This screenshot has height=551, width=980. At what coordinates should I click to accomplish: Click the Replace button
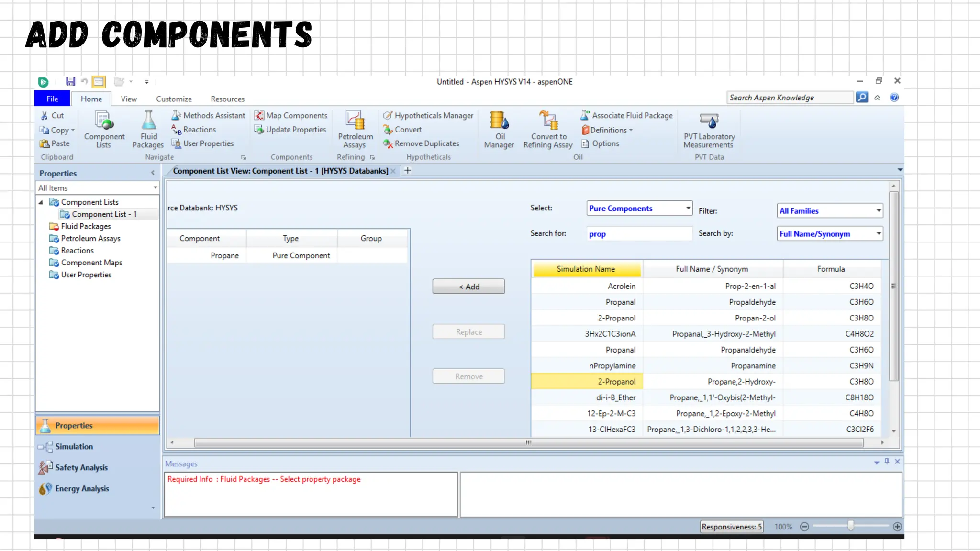pyautogui.click(x=468, y=332)
